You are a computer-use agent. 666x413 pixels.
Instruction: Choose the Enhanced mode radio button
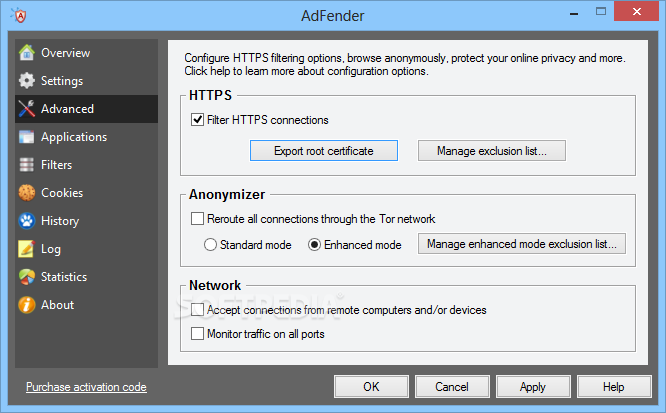click(314, 245)
